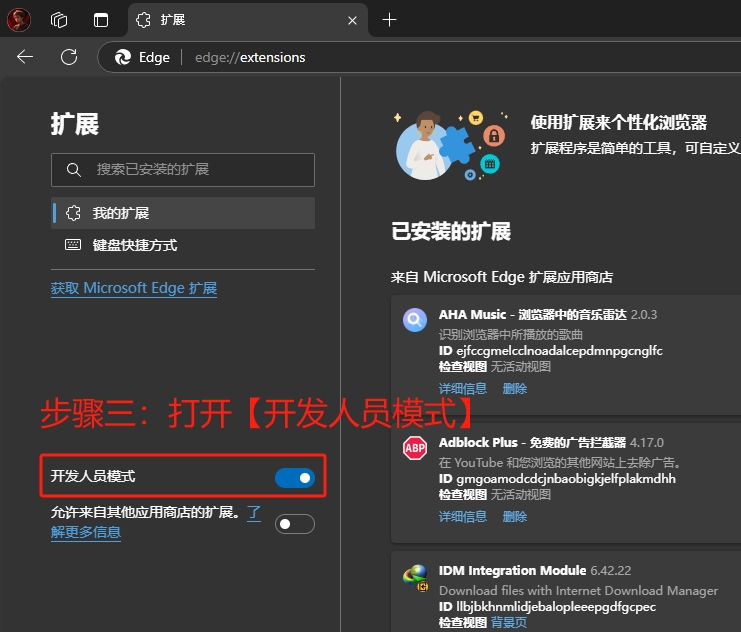Select 我的扩展 in sidebar
This screenshot has width=741, height=632.
183,213
